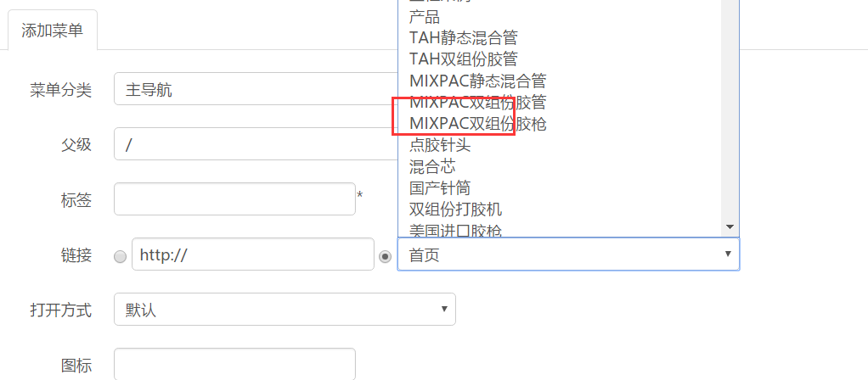The height and width of the screenshot is (380, 868).
Task: Open the 打开方式 dropdown showing 默认
Action: tap(285, 310)
